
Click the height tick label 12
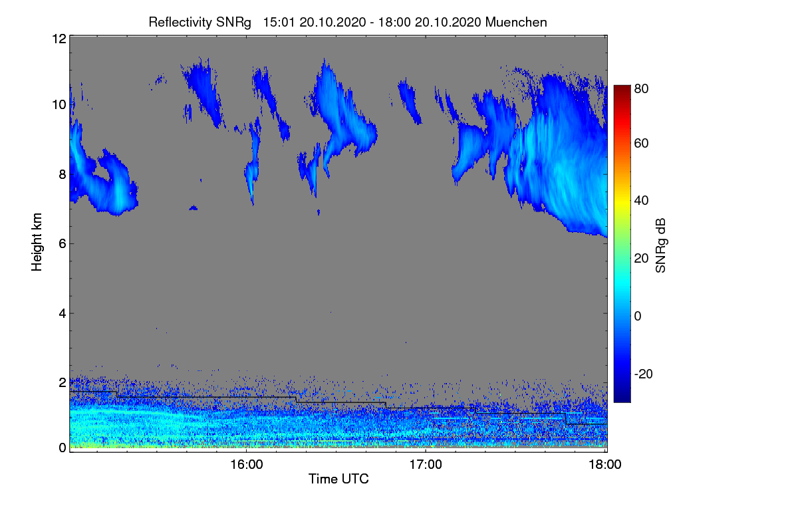(58, 39)
